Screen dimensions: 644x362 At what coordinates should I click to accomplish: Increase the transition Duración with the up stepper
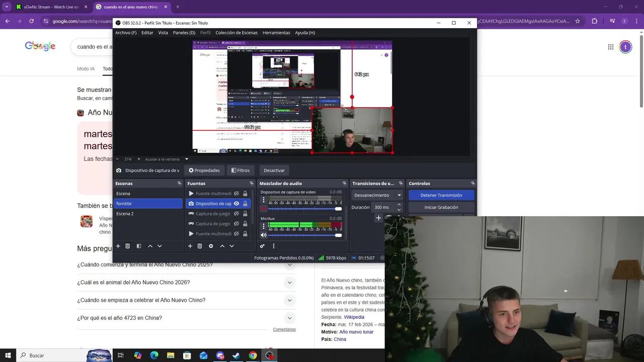(399, 205)
